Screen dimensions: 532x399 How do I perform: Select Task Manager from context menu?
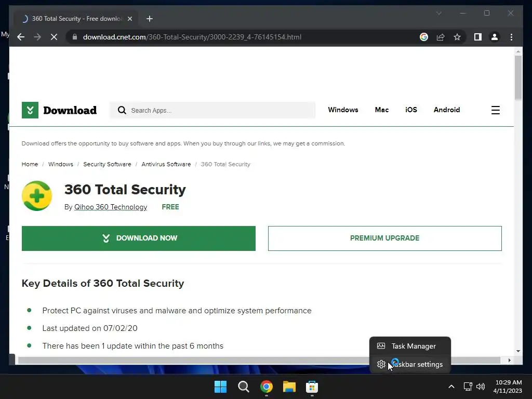(x=410, y=346)
